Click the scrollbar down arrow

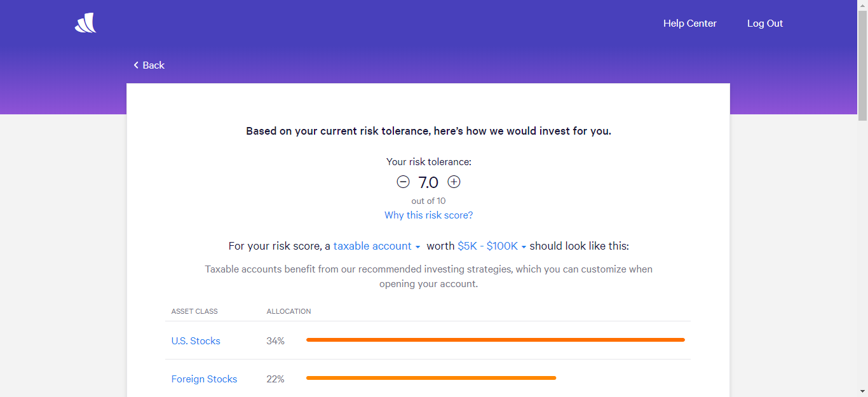(862, 391)
